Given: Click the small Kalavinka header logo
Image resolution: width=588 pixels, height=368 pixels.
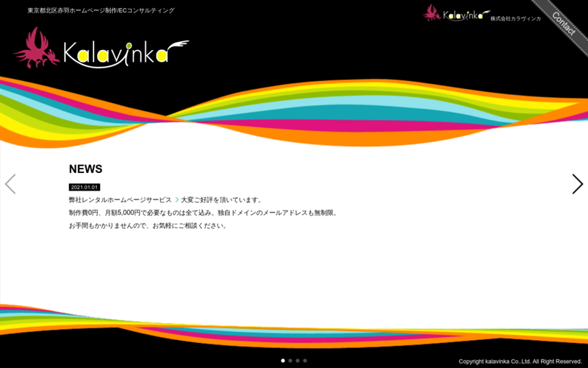Looking at the screenshot, I should (456, 13).
